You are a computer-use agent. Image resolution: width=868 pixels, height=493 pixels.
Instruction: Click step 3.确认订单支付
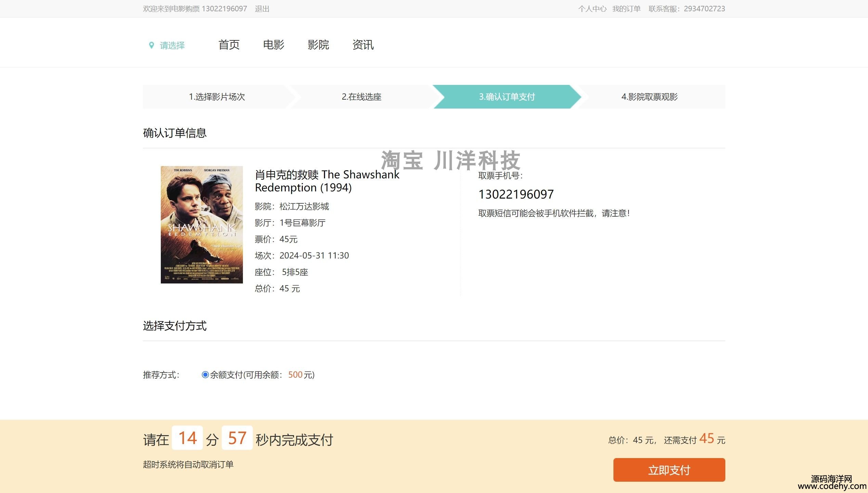click(x=506, y=97)
